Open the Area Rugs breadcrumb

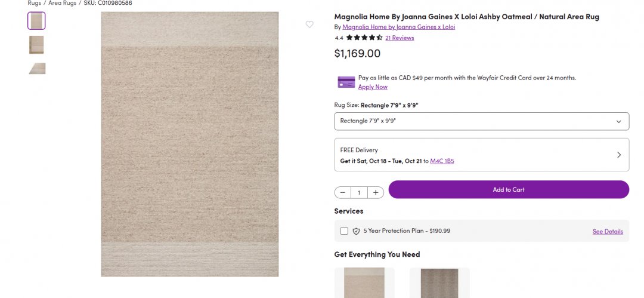62,3
